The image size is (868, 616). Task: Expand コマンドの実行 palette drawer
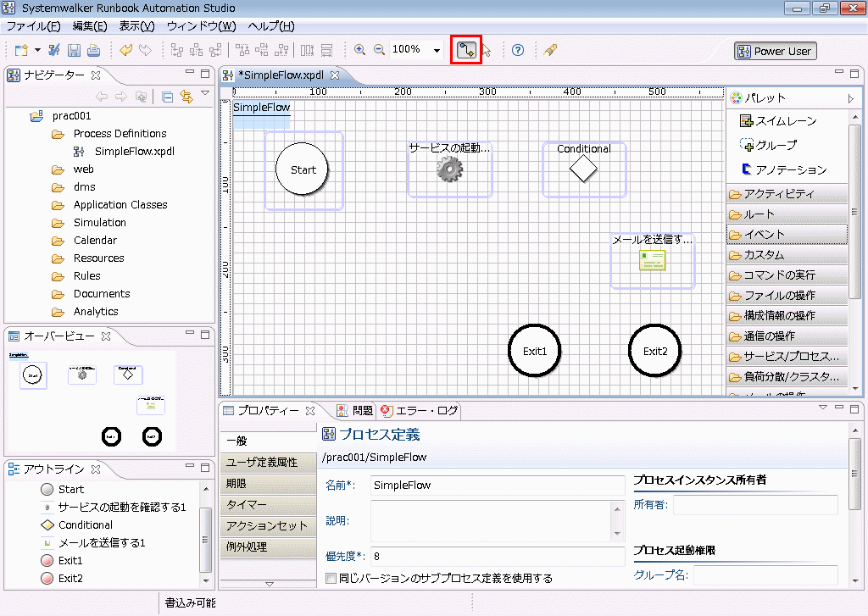(787, 275)
